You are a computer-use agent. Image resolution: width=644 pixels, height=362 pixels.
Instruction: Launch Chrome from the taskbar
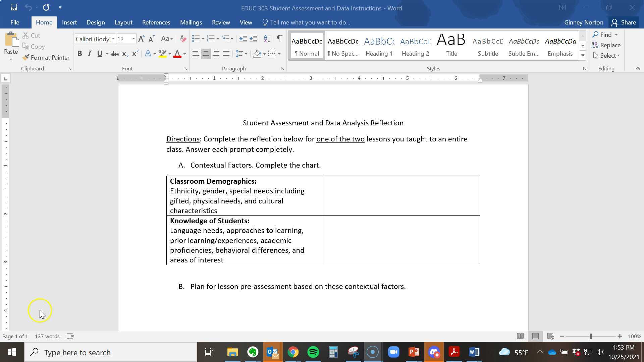point(293,352)
